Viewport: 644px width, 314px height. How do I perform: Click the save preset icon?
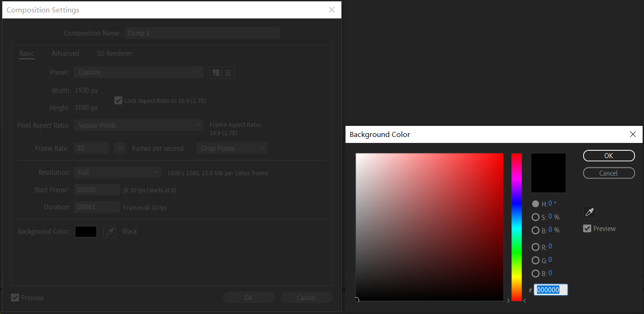[215, 73]
